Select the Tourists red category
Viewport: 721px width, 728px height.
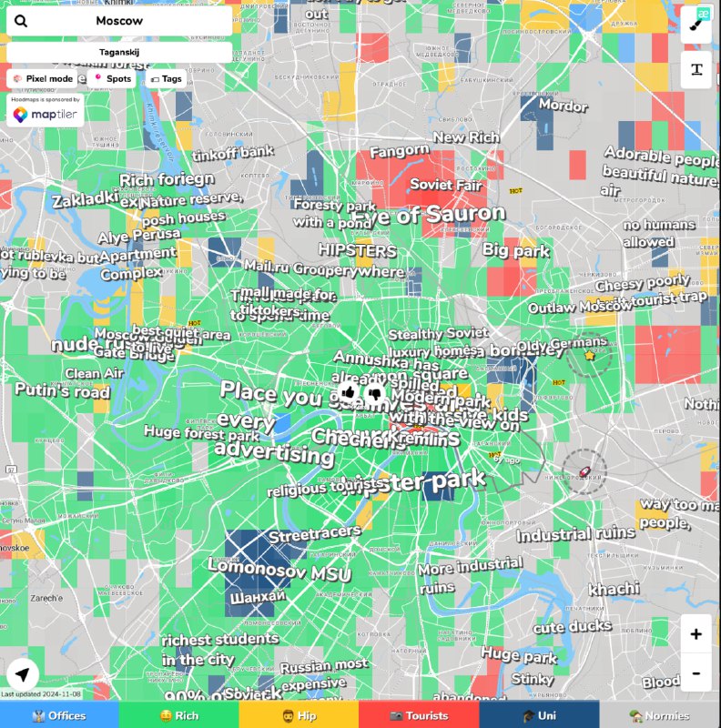coord(419,715)
